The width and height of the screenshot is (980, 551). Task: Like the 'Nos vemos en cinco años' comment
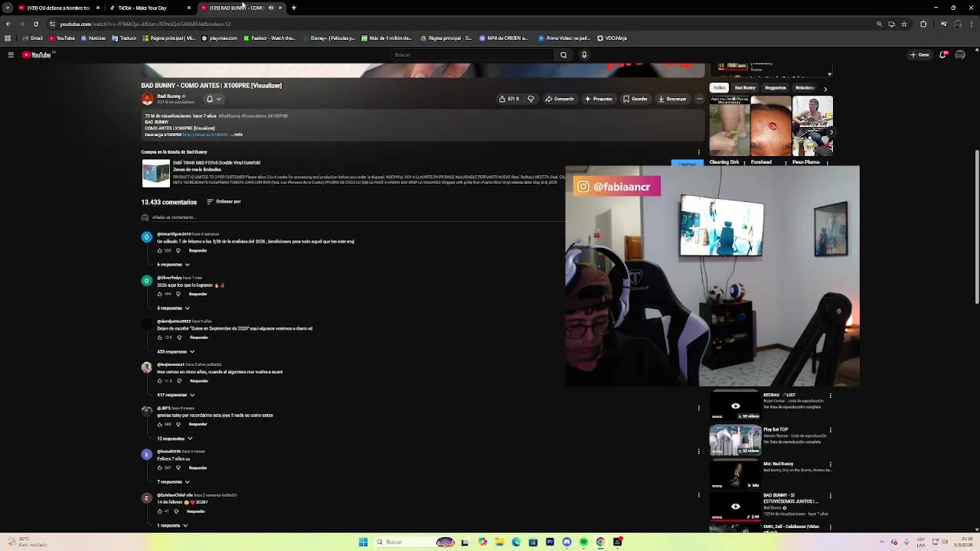160,380
